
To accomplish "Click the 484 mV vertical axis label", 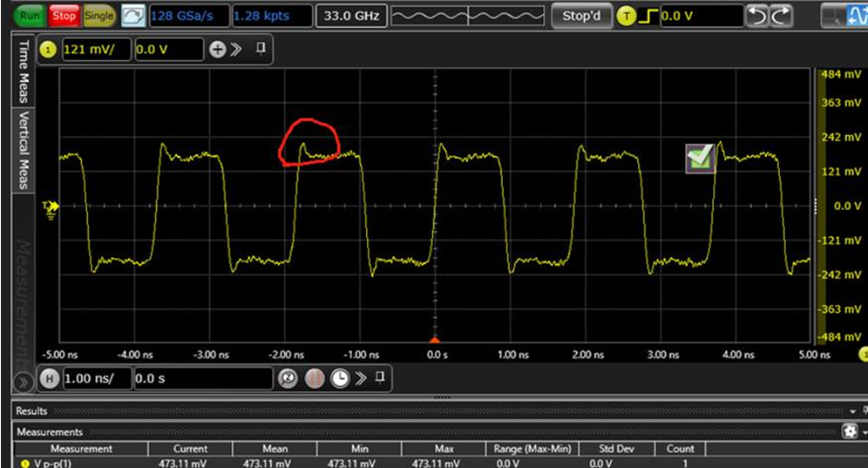I will click(x=842, y=74).
